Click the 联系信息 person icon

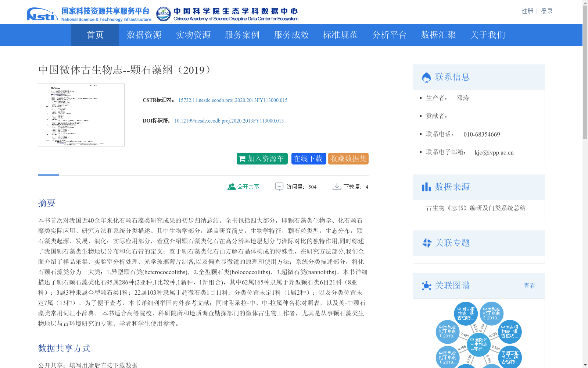(426, 77)
